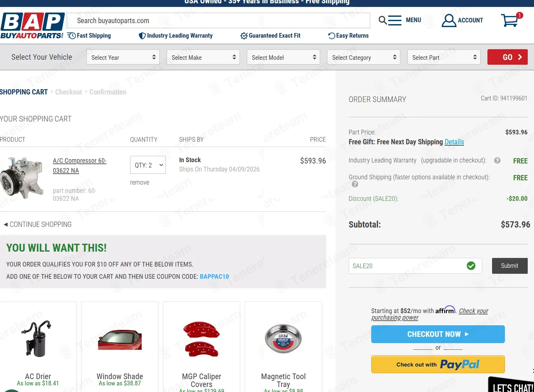Click the -$20.00 discount amount
534x392 pixels.
(517, 198)
